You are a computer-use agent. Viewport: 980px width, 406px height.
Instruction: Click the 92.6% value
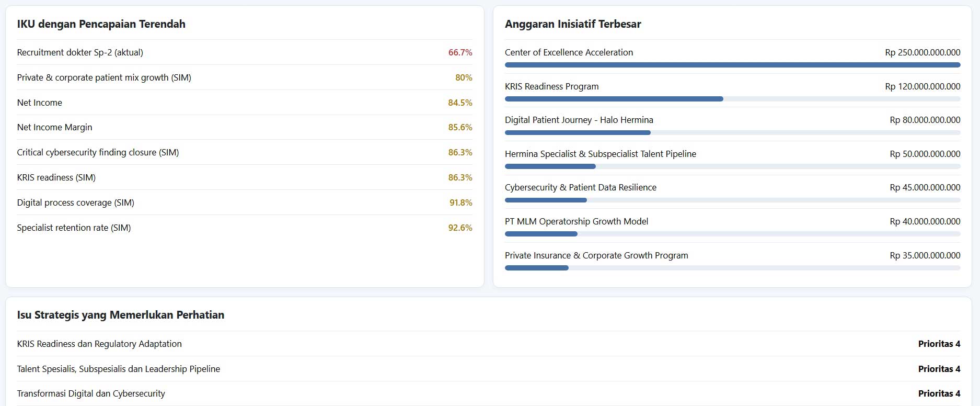[x=460, y=228]
